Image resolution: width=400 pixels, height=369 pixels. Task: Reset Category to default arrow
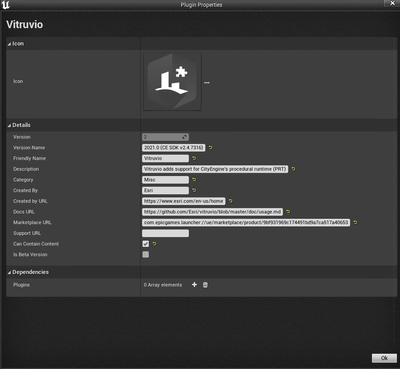click(194, 180)
